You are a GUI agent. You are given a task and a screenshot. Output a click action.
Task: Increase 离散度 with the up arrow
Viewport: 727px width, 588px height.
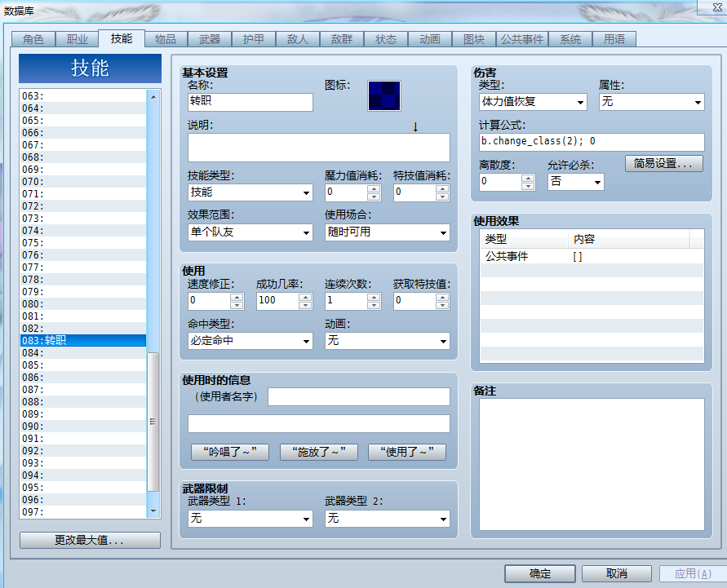[528, 178]
